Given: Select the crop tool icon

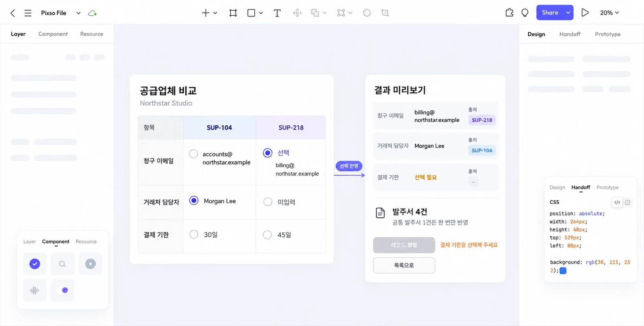Looking at the screenshot, I should [x=385, y=13].
